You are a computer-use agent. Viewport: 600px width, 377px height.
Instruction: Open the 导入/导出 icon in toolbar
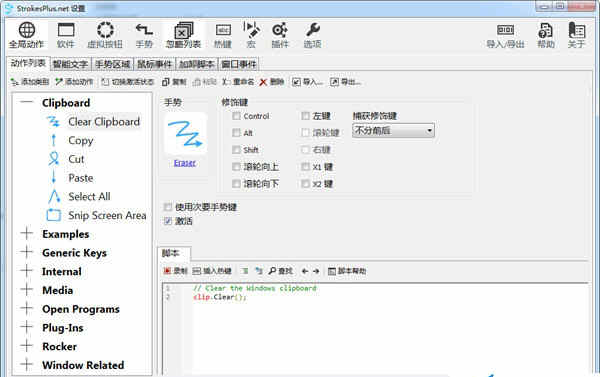pyautogui.click(x=505, y=30)
